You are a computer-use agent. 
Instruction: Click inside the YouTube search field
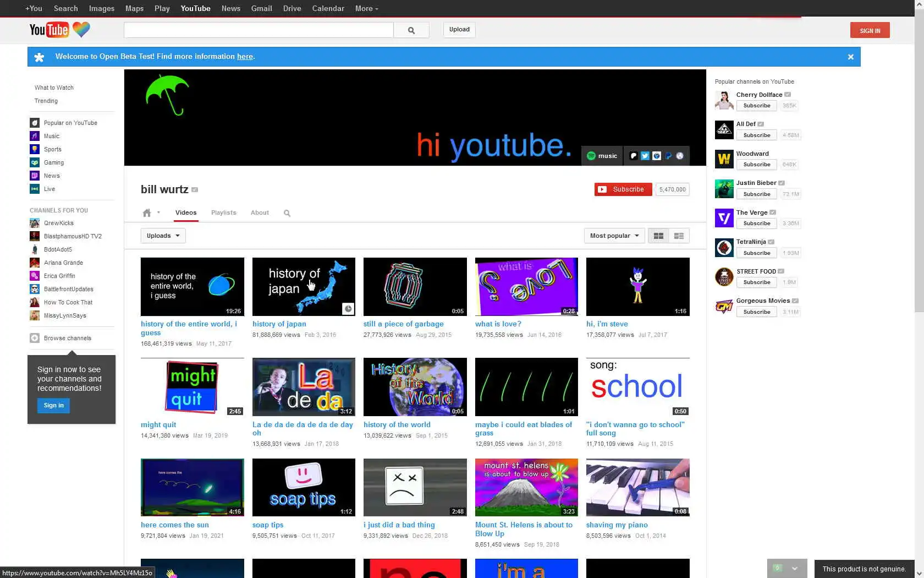258,30
